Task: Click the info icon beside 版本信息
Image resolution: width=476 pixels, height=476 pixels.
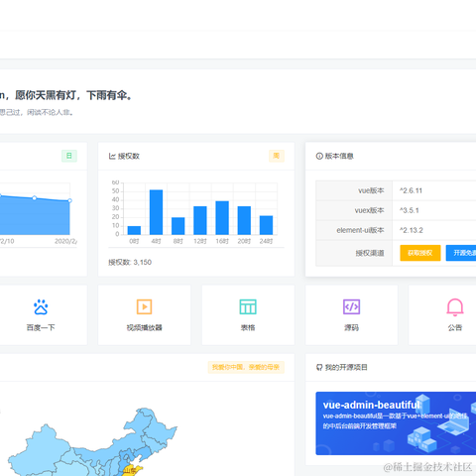Action: [319, 156]
